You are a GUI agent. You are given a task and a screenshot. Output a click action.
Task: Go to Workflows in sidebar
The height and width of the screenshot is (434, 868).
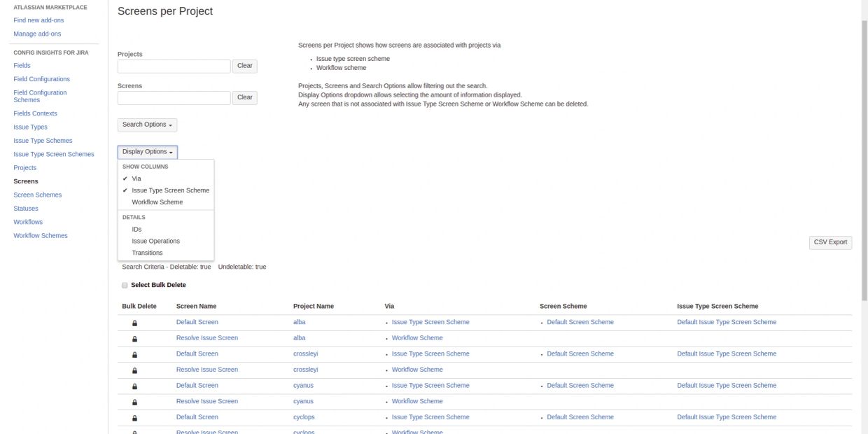pos(28,222)
